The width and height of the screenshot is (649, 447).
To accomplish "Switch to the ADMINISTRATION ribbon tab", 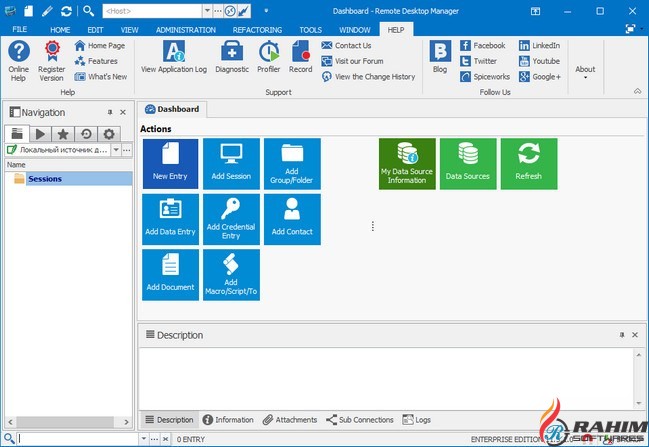I will 186,30.
